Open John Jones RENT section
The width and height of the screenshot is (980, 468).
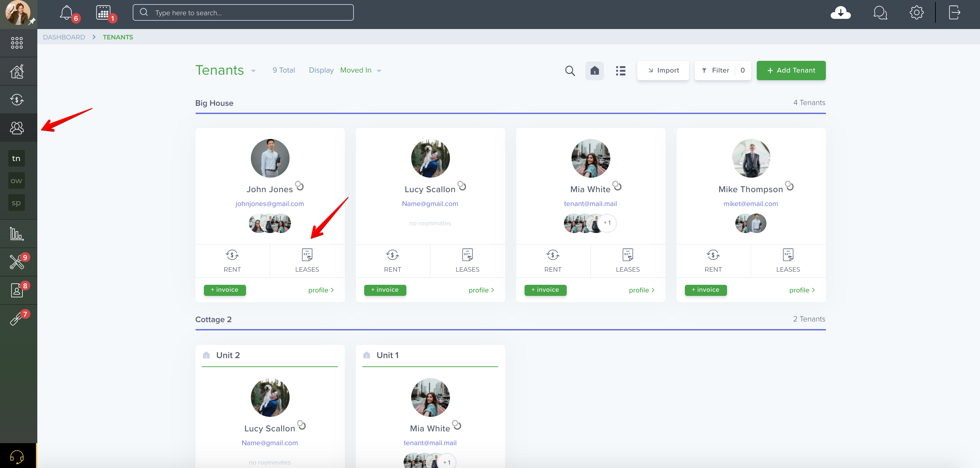click(232, 261)
